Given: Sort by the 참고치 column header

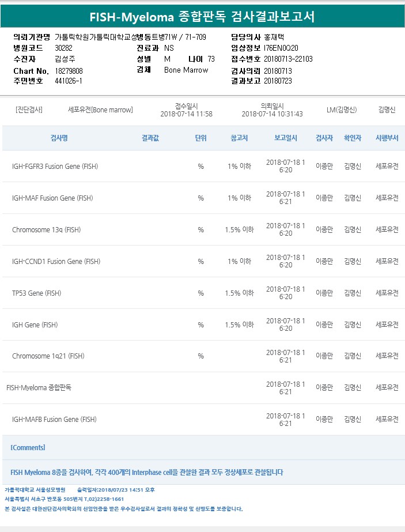Looking at the screenshot, I should 239,138.
